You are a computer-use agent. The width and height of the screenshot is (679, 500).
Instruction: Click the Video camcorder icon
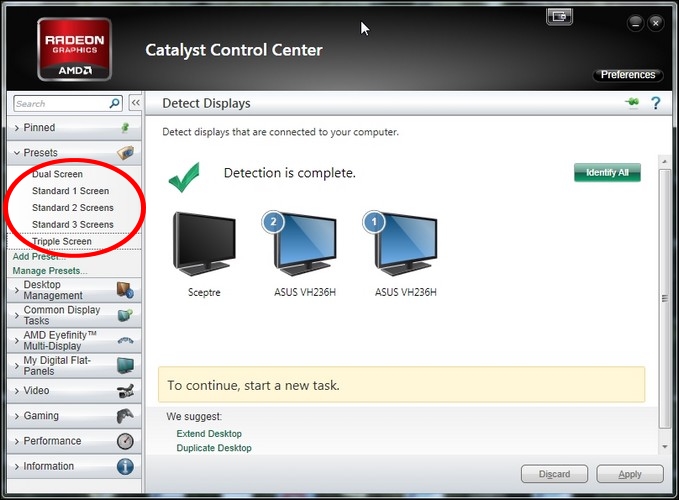(x=125, y=391)
